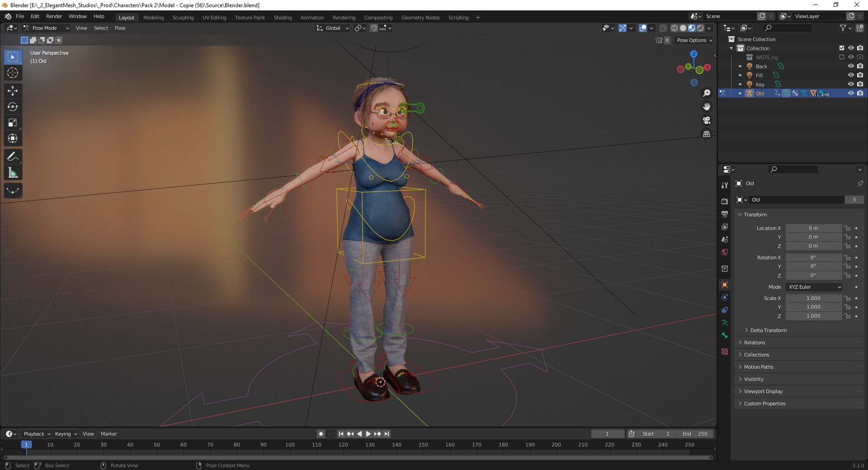This screenshot has width=868, height=470.
Task: Choose the Rotate tool
Action: (x=13, y=107)
